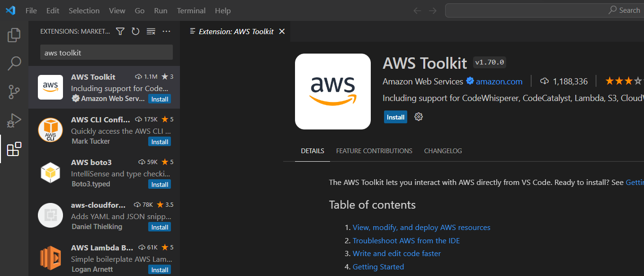This screenshot has height=276, width=644.
Task: Click the Logan Arnett publisher name
Action: (92, 269)
